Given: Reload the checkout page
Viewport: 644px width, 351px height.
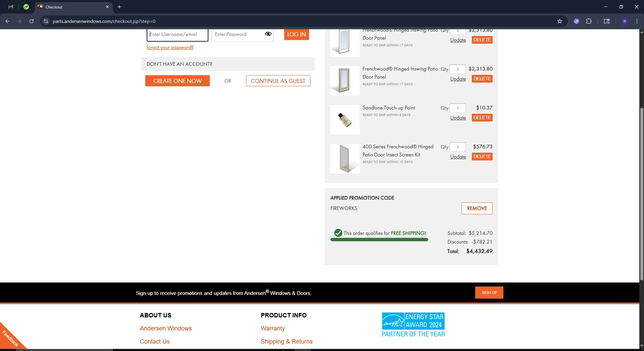Looking at the screenshot, I should [31, 21].
